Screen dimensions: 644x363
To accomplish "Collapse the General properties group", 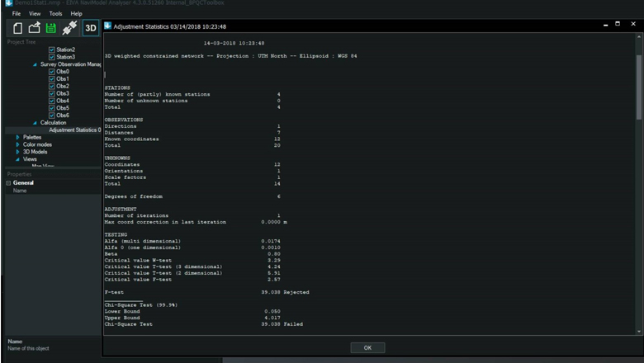I will tap(8, 183).
